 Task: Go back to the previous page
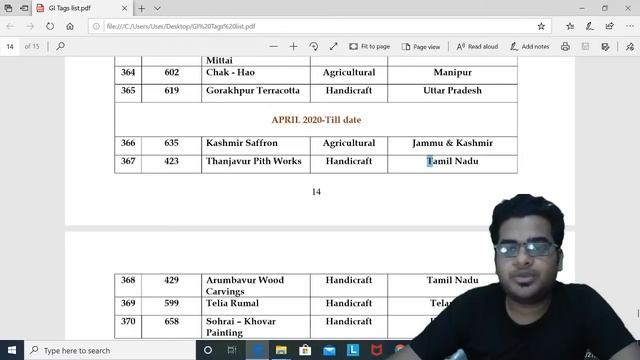coord(10,26)
